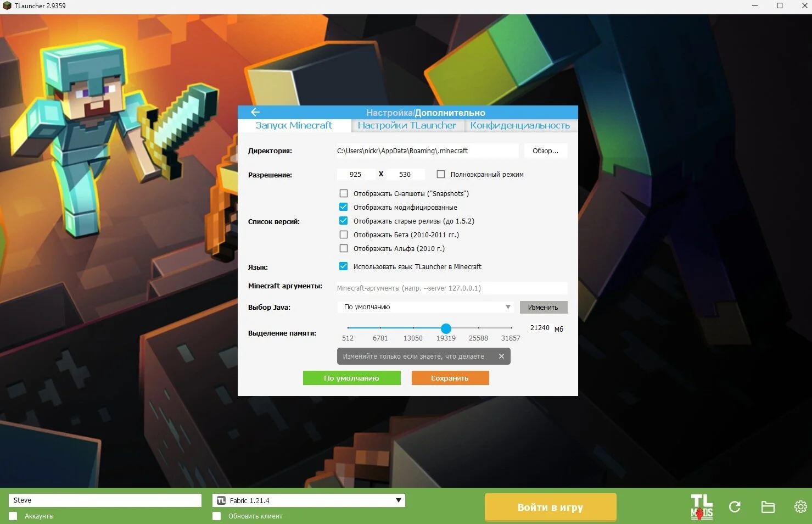Open the Конфиденциальность tab
Image resolution: width=812 pixels, height=524 pixels.
click(520, 125)
